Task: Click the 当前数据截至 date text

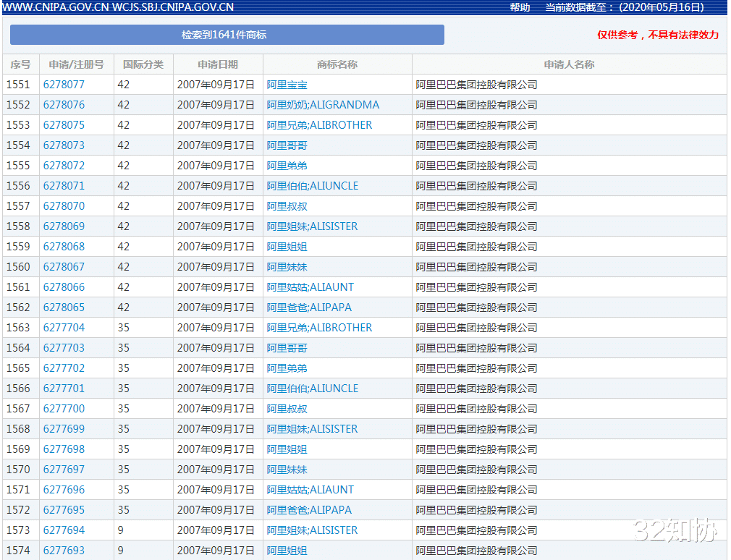Action: (625, 7)
